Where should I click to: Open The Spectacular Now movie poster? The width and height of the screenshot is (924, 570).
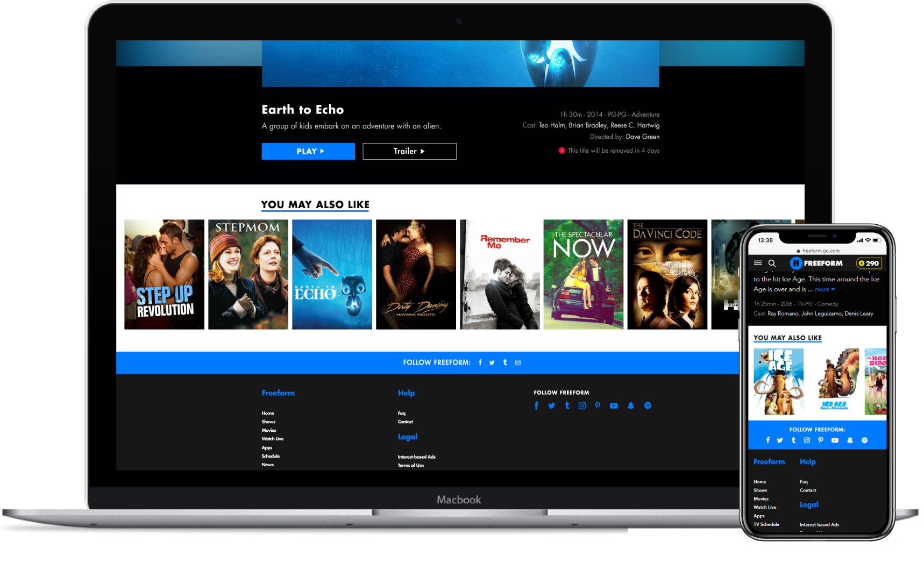(x=584, y=274)
